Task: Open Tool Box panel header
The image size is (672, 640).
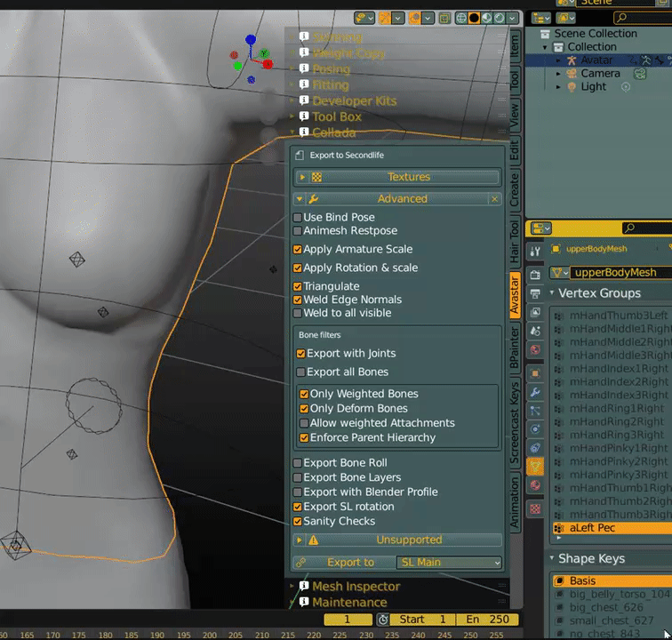Action: [x=337, y=116]
